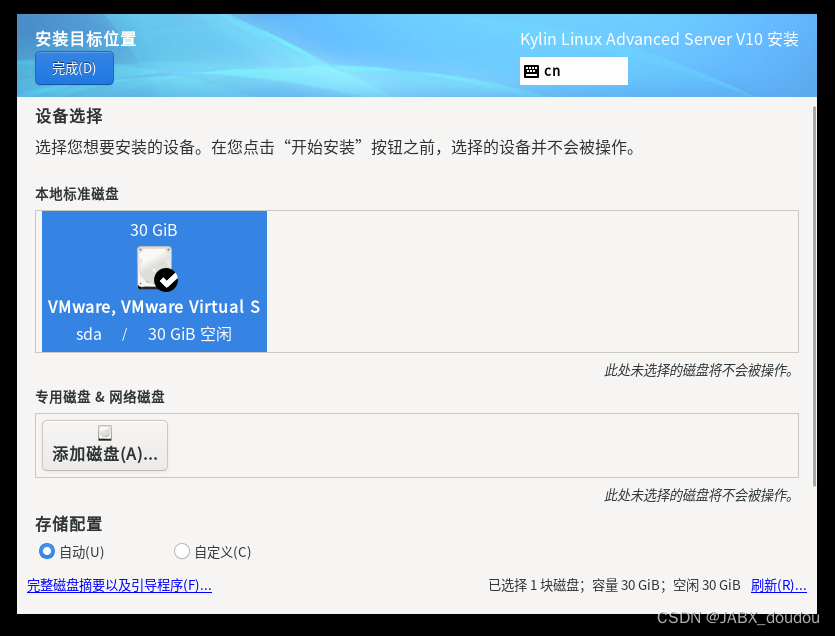This screenshot has height=636, width=835.
Task: Click the selected disk status summary text
Action: 615,585
